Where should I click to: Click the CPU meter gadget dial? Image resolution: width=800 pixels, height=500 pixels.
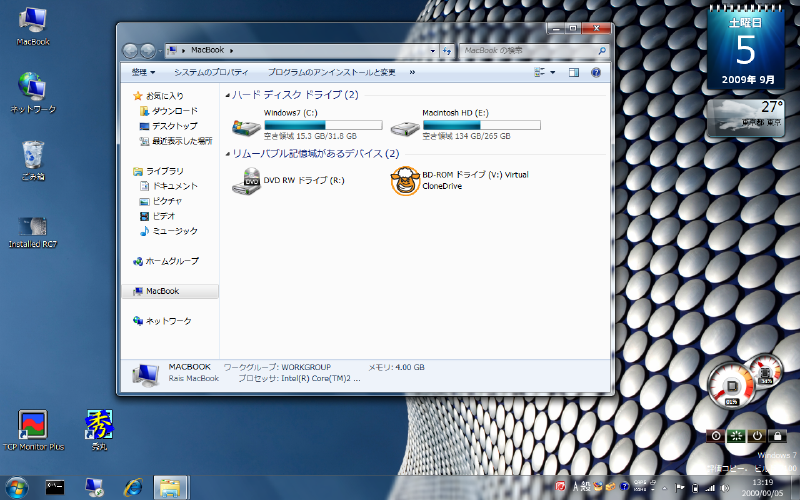[732, 386]
